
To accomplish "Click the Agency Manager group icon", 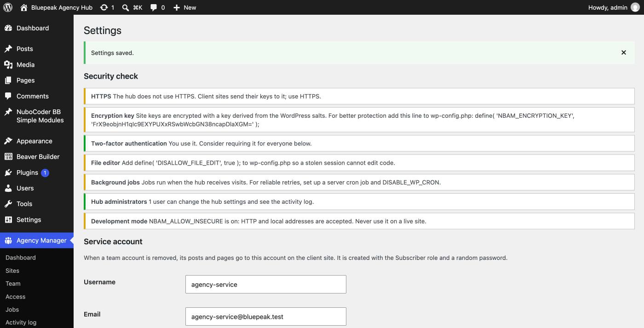I will [x=8, y=241].
